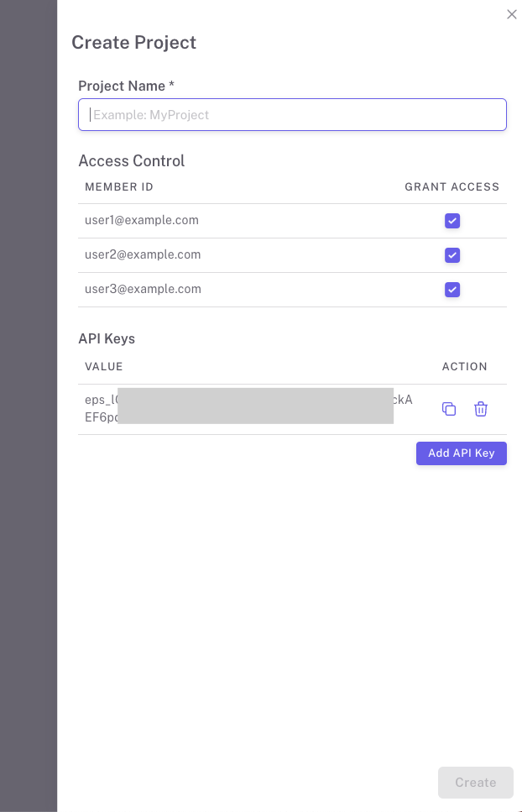This screenshot has height=812, width=522.
Task: Click the MEMBER ID column header
Action: (119, 187)
